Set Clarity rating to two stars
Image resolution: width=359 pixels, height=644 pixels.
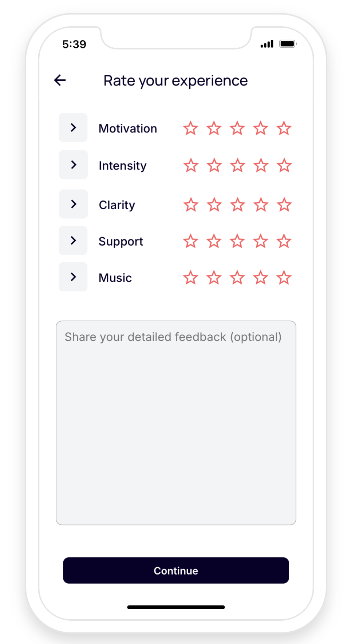214,205
